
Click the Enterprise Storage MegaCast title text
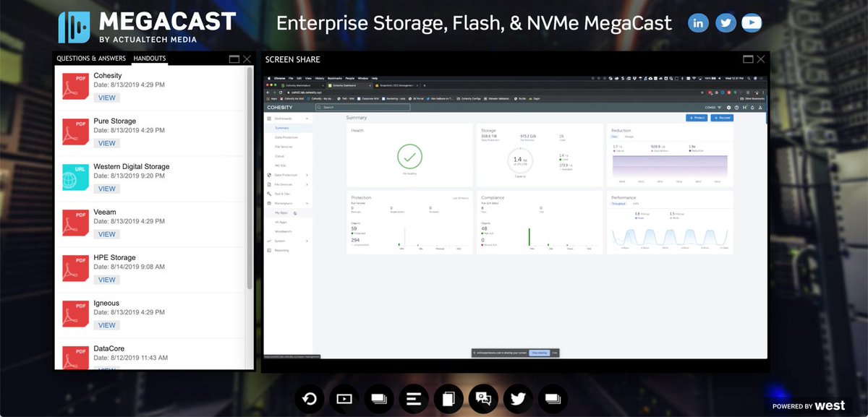475,23
